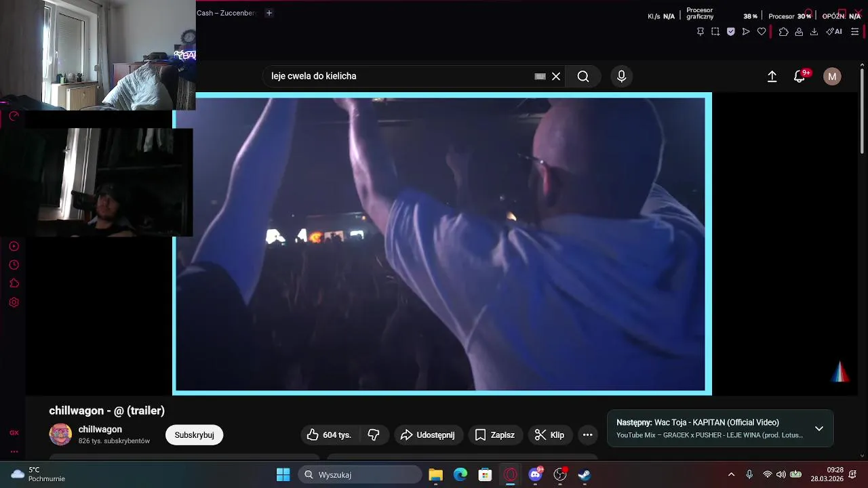Image resolution: width=868 pixels, height=488 pixels.
Task: Open OBS Studio from the taskbar
Action: point(560,474)
